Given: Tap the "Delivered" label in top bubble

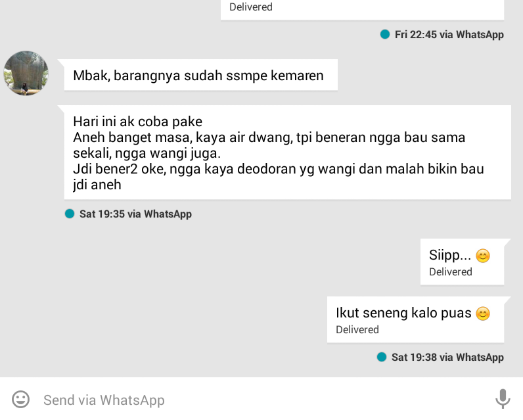Looking at the screenshot, I should 251,7.
